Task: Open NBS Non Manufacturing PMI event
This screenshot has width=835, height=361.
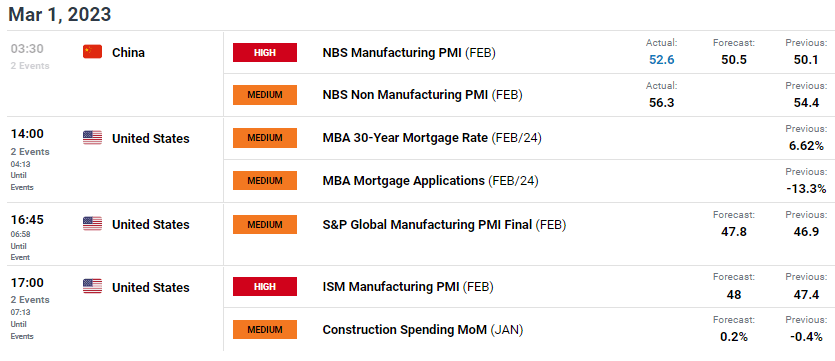Action: pos(422,95)
